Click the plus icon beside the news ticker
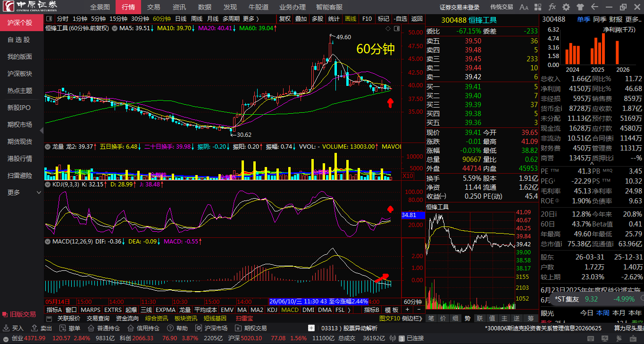Screen dimensions: 644x344 pos(311,328)
